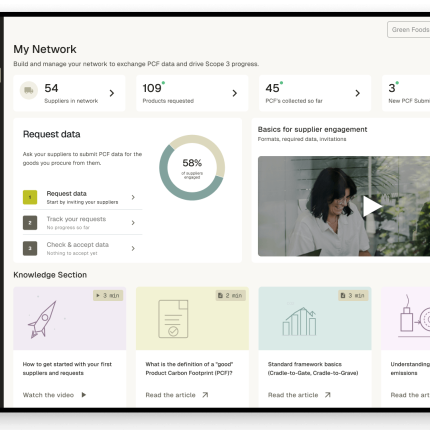Viewport: 430px width, 430px height.
Task: Click the 58% suppliers engaged donut chart
Action: point(192,168)
